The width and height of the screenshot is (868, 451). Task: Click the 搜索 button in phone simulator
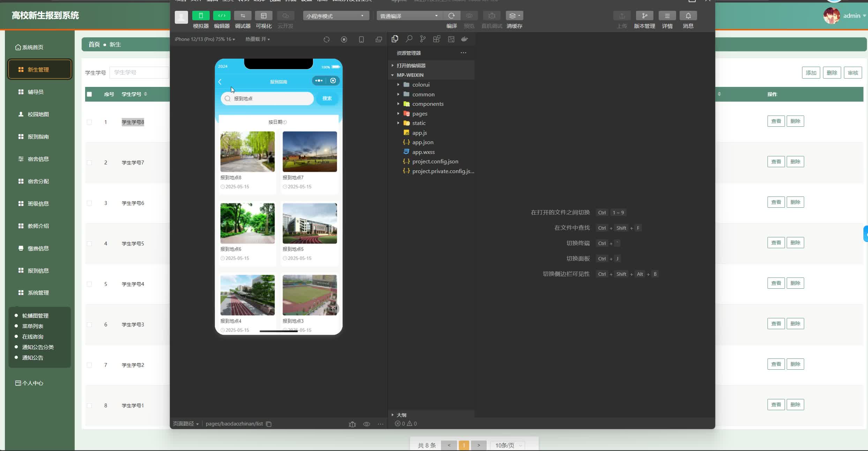[x=327, y=98]
